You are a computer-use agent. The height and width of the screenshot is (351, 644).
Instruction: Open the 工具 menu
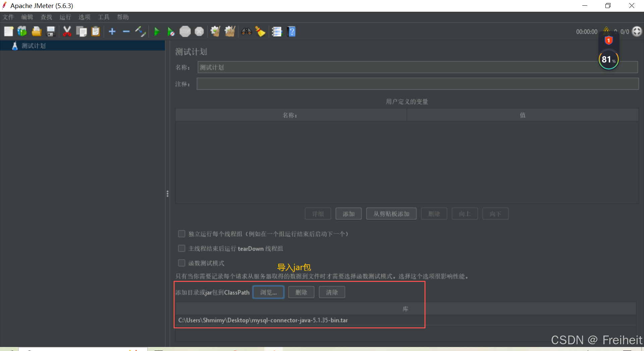[x=104, y=17]
